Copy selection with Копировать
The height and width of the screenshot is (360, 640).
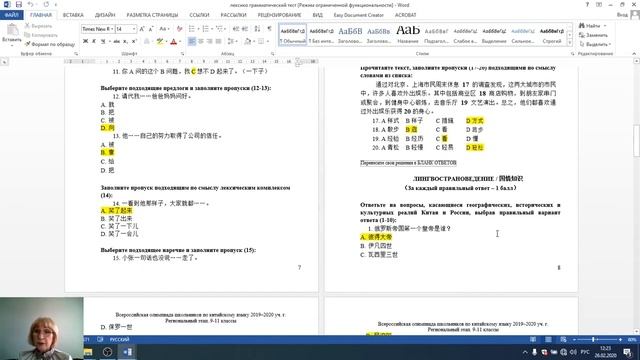(x=41, y=35)
